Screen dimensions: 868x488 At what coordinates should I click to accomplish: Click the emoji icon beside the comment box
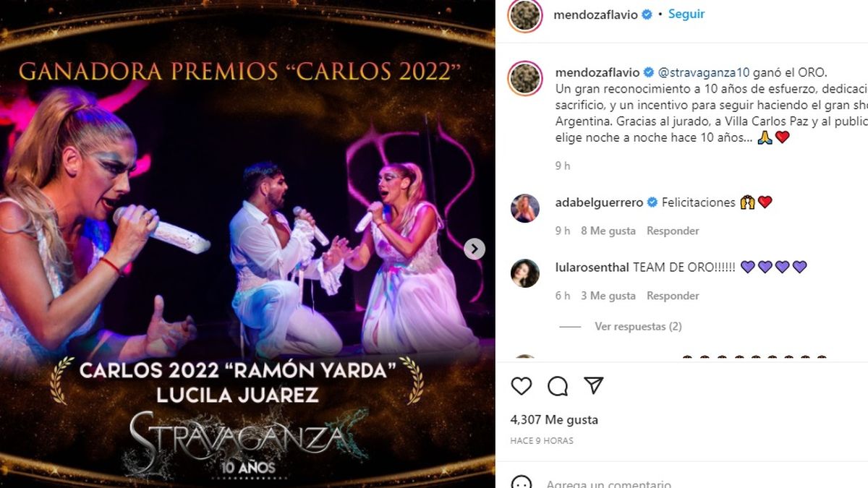[522, 484]
